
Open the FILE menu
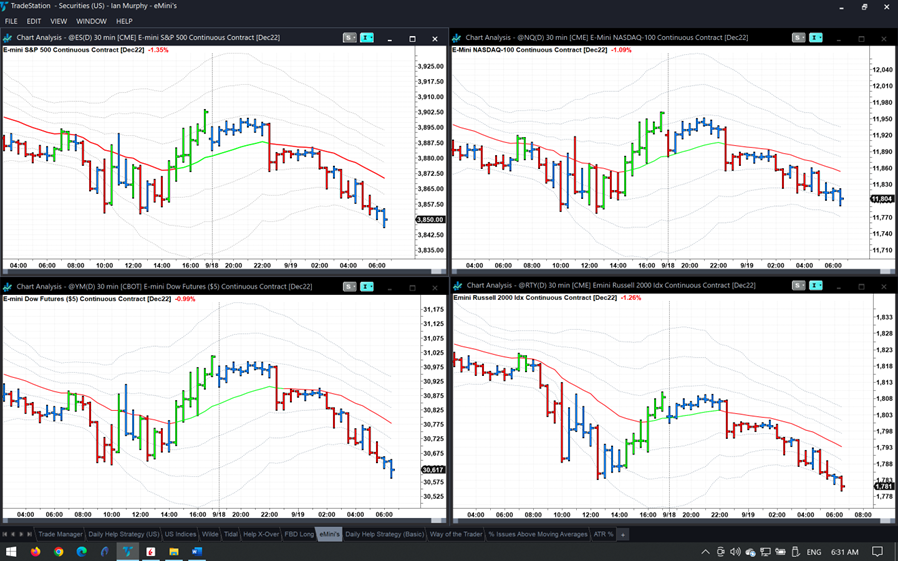point(11,21)
